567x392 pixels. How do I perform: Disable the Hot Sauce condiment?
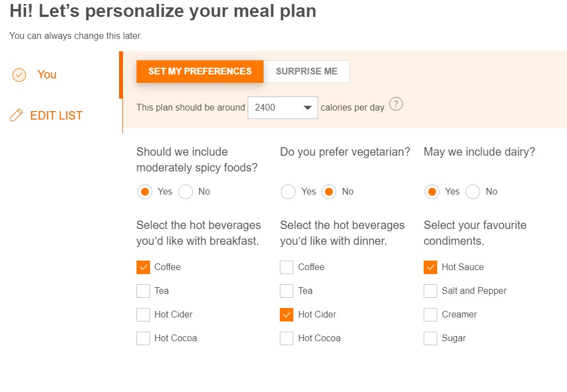430,267
